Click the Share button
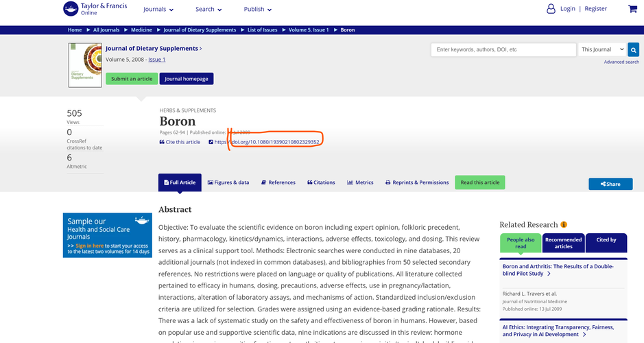 [x=610, y=184]
